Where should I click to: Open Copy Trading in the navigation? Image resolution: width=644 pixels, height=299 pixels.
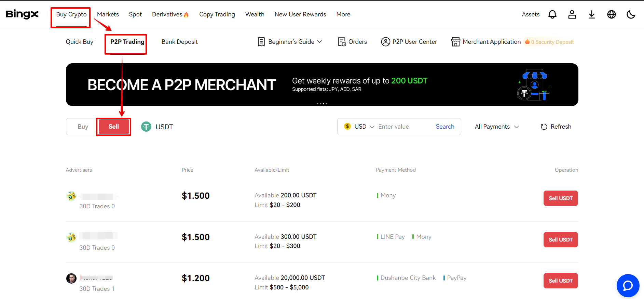[x=217, y=14]
